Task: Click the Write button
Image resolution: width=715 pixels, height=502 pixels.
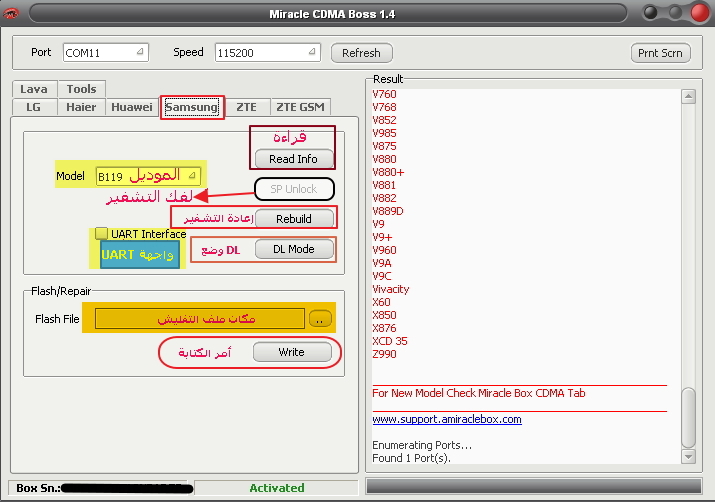Action: click(x=292, y=352)
